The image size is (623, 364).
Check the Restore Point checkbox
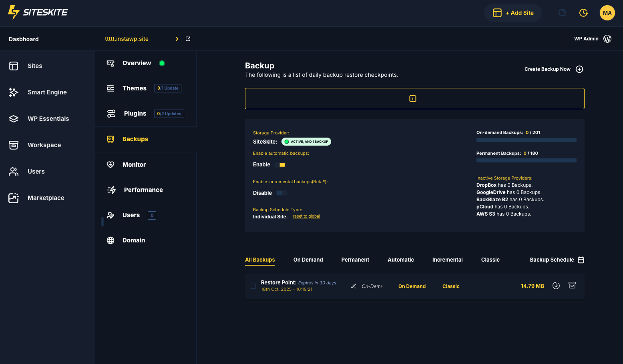[x=253, y=286]
